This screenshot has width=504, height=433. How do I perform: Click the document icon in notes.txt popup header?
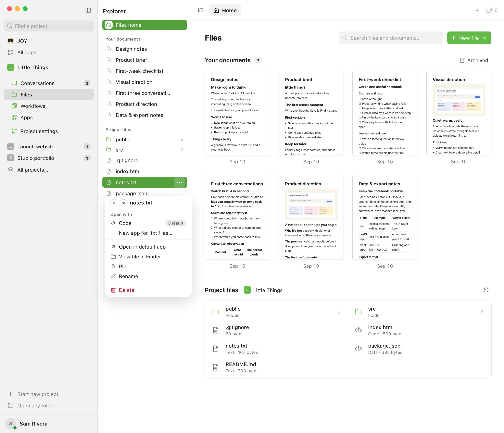(114, 203)
